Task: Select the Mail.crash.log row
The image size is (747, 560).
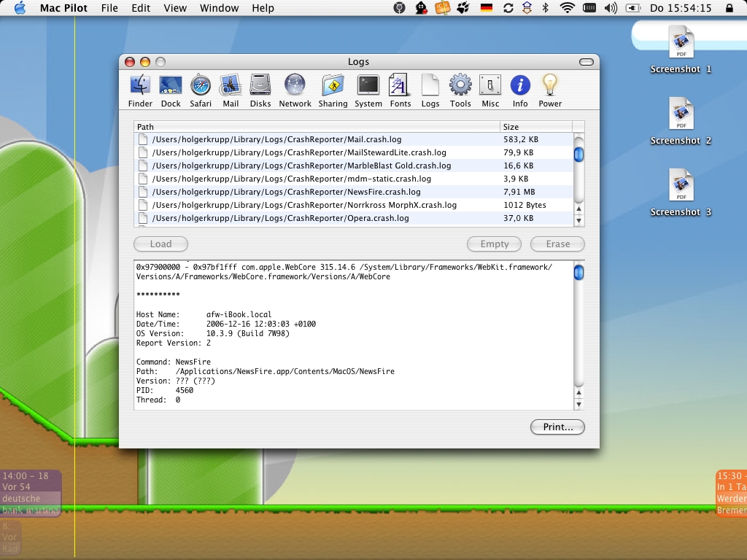Action: point(354,139)
